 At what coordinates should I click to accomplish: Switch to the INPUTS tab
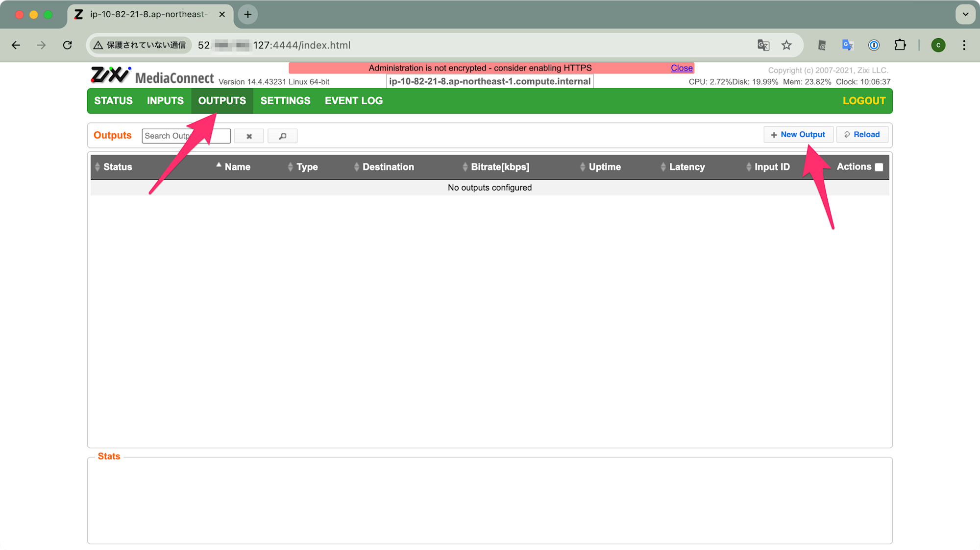[165, 101]
